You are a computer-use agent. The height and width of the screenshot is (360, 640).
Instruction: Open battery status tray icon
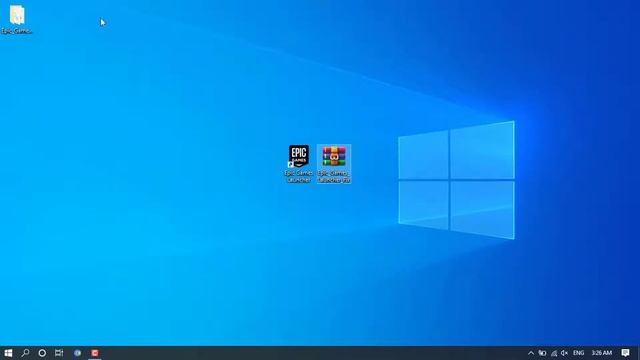click(542, 353)
